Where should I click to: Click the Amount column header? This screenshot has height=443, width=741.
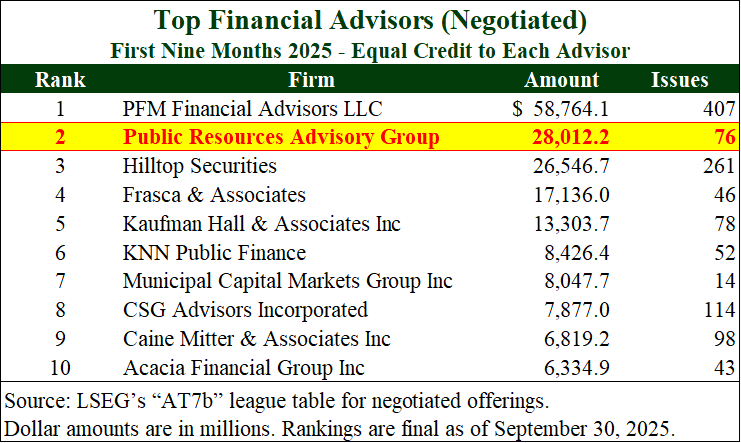tap(562, 80)
